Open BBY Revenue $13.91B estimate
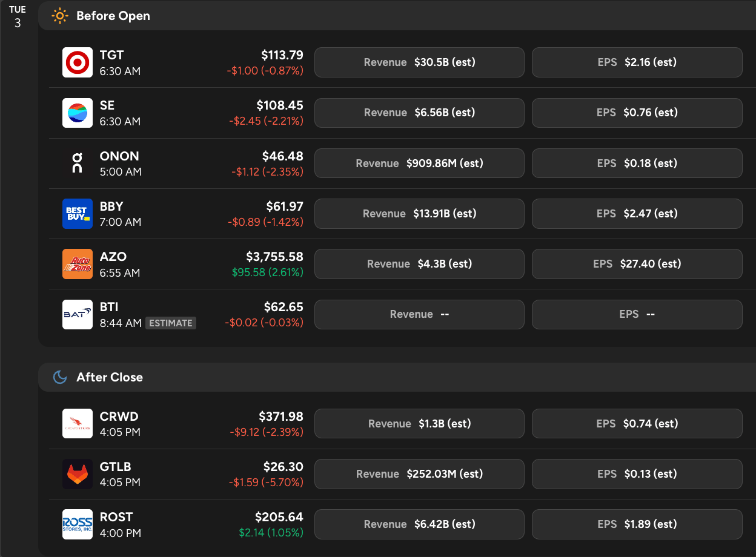756x557 pixels. pyautogui.click(x=419, y=214)
